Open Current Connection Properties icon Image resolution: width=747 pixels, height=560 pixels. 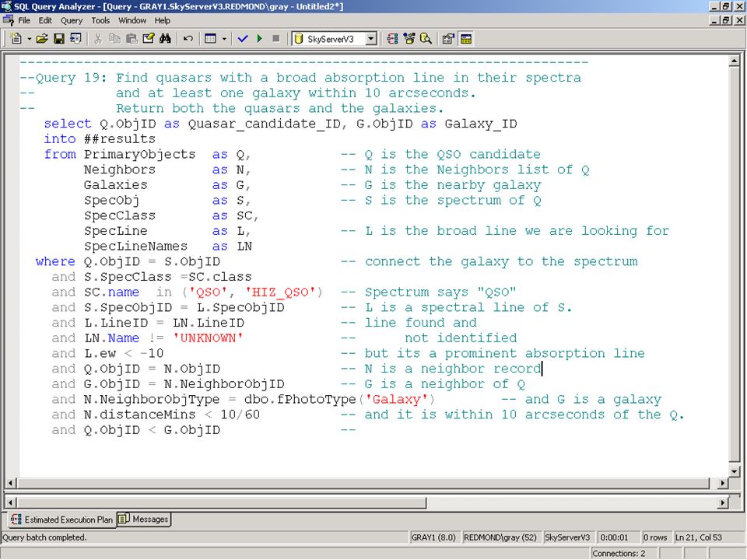coord(448,39)
